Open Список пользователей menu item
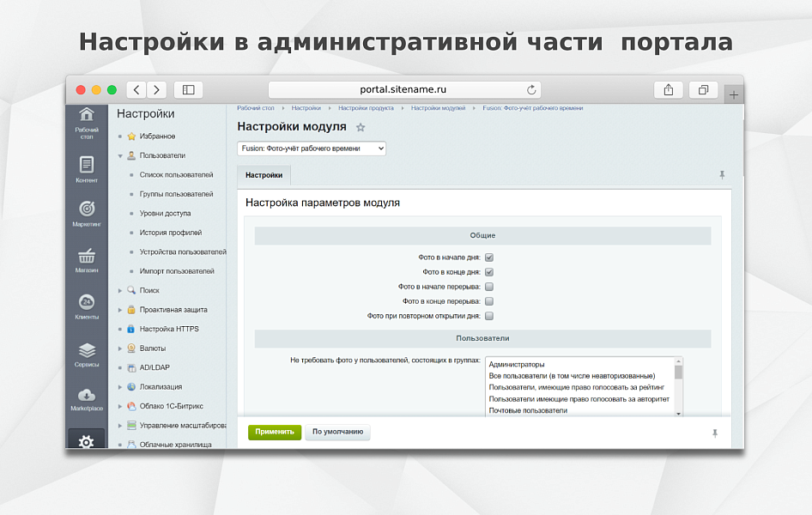Image resolution: width=812 pixels, height=515 pixels. [x=176, y=175]
